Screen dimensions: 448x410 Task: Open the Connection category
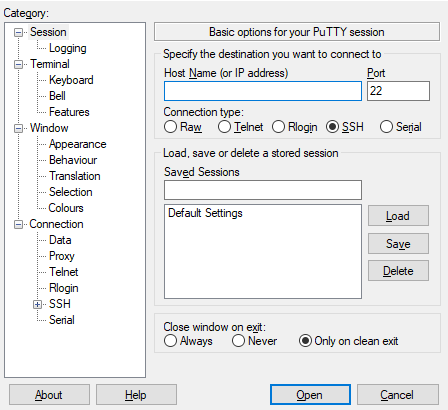(x=56, y=224)
